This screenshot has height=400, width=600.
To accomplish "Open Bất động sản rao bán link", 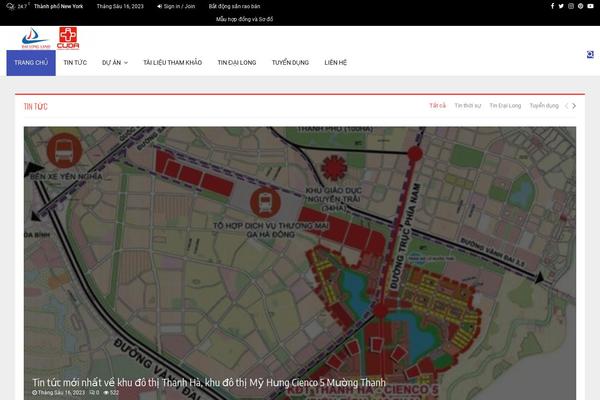I will click(234, 6).
